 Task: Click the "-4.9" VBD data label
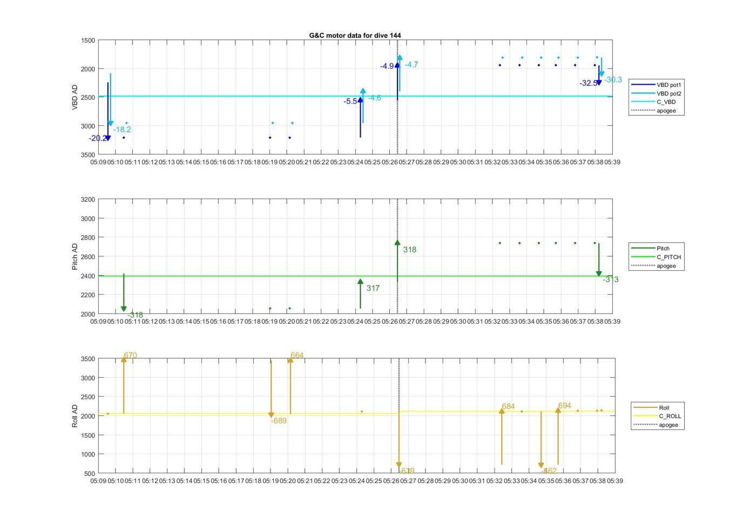click(387, 66)
